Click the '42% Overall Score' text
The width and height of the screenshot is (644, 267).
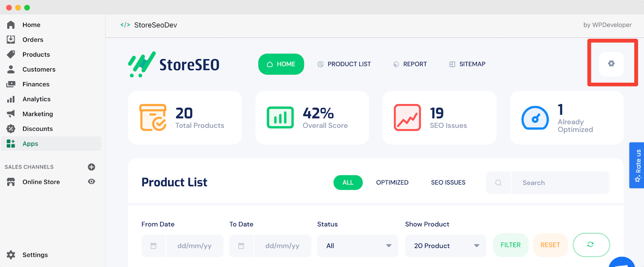[x=325, y=118]
